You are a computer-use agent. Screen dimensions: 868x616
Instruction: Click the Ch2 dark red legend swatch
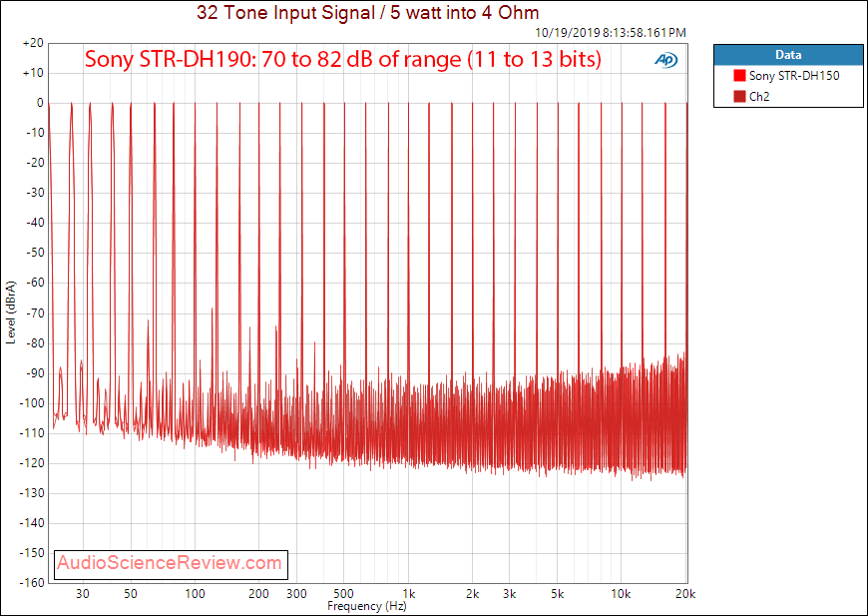pyautogui.click(x=739, y=97)
